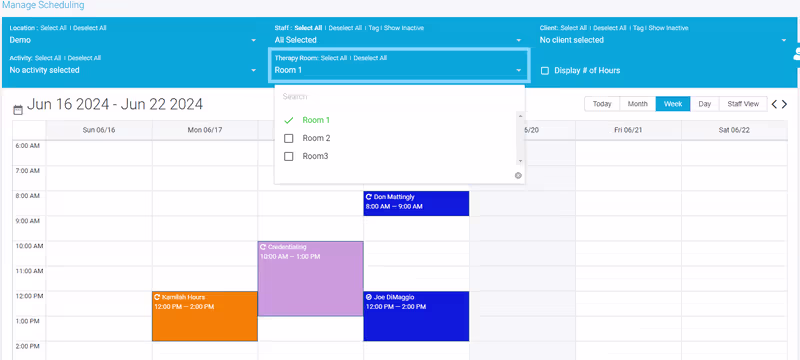Open the calendar date picker icon
Screen dimensions: 800x360
point(18,109)
